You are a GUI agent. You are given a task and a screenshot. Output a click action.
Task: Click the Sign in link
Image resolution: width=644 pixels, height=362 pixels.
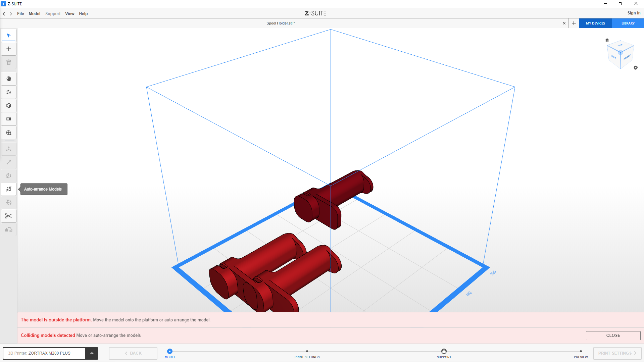(x=634, y=13)
